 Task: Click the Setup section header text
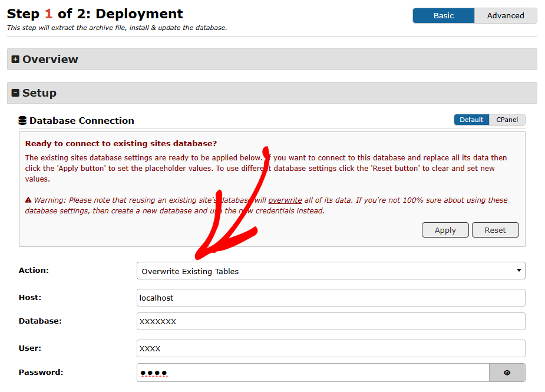(x=39, y=93)
